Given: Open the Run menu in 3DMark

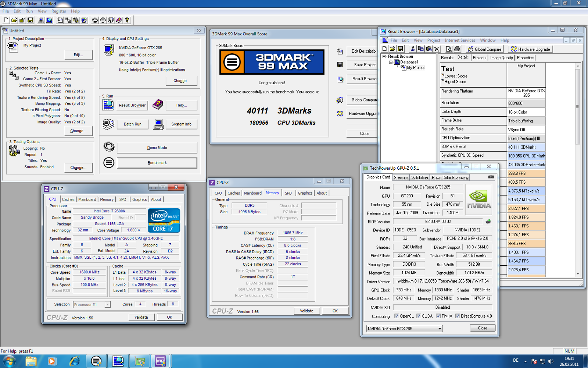Looking at the screenshot, I should coord(29,11).
